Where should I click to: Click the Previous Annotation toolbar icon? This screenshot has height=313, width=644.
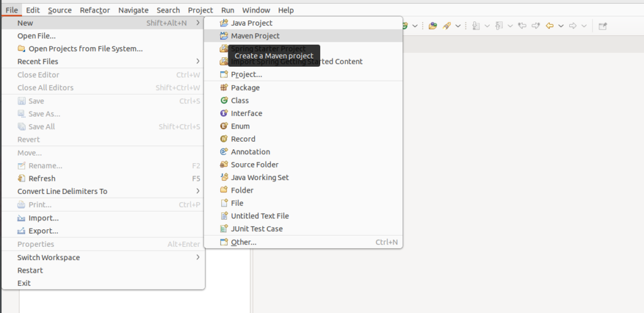point(499,26)
